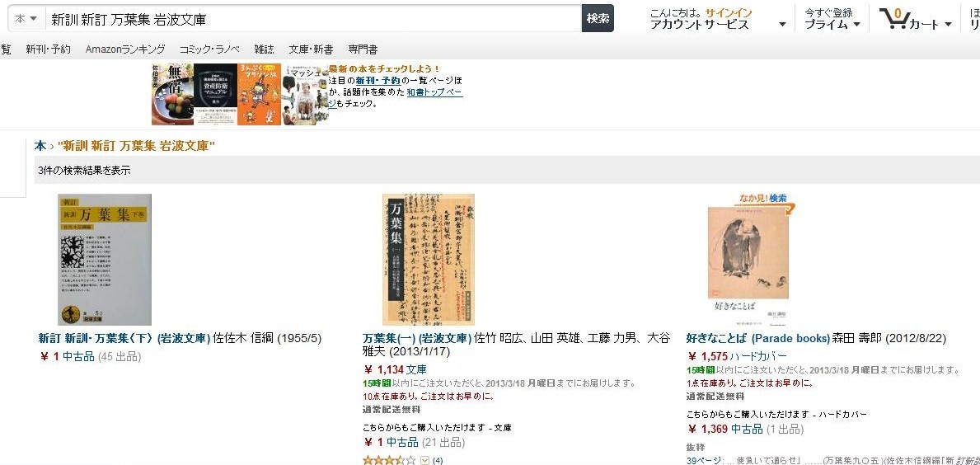Viewport: 980px width, 465px height.
Task: Open the コミック・ラノベ tab
Action: coord(209,49)
